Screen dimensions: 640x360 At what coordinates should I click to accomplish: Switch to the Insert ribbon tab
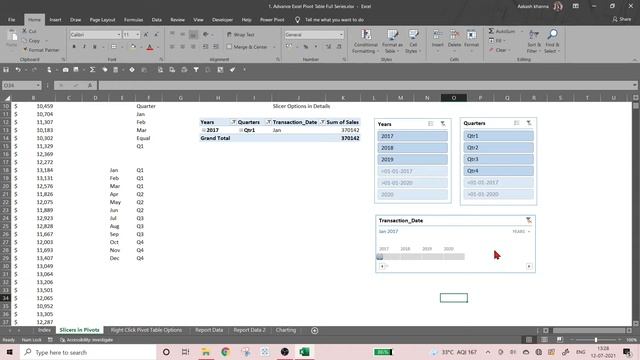55,20
